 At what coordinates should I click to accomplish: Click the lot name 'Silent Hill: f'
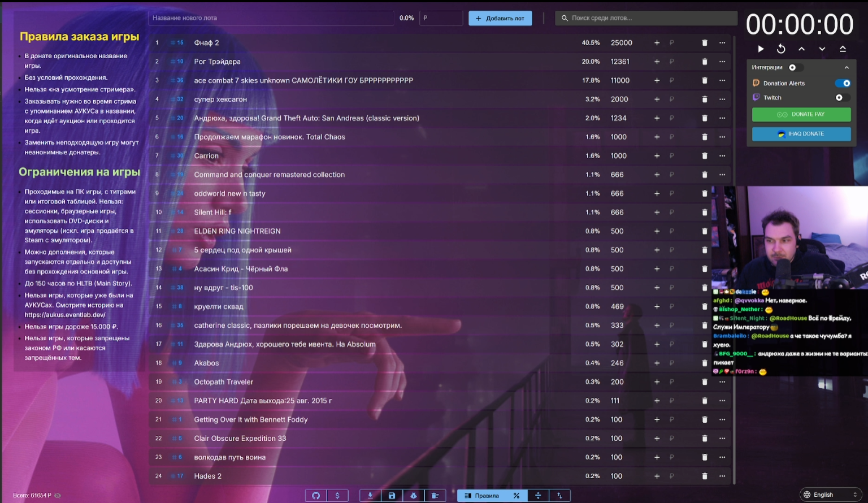pyautogui.click(x=212, y=213)
